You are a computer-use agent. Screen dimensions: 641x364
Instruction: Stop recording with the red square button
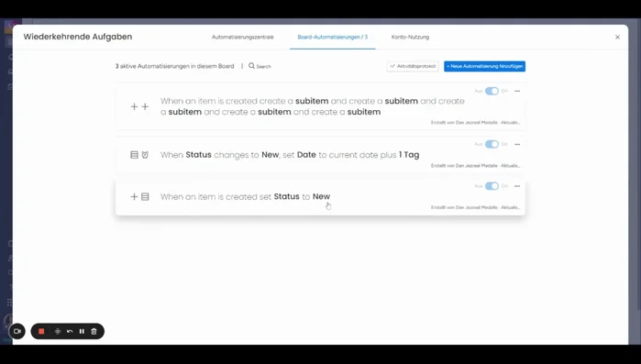41,331
